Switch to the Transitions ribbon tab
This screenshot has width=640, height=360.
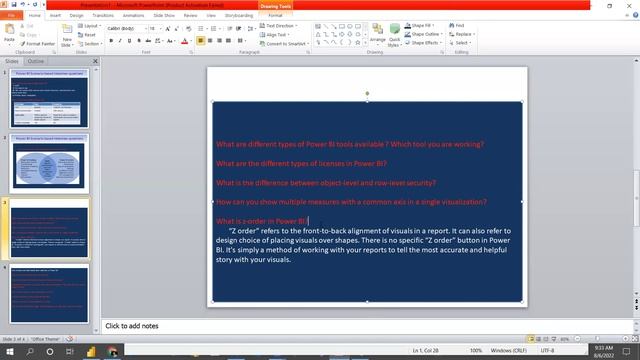pos(103,16)
